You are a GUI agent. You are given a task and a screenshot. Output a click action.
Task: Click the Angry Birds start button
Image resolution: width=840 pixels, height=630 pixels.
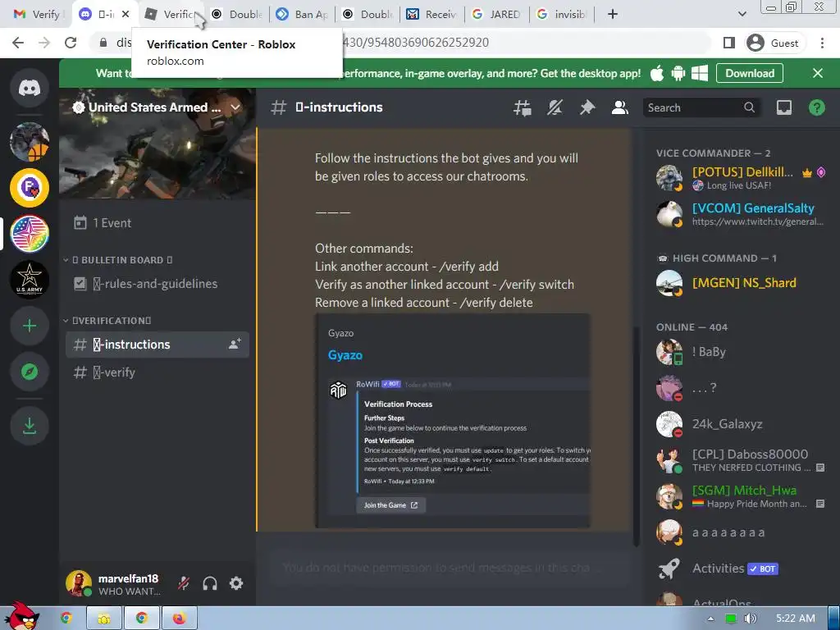coord(21,616)
